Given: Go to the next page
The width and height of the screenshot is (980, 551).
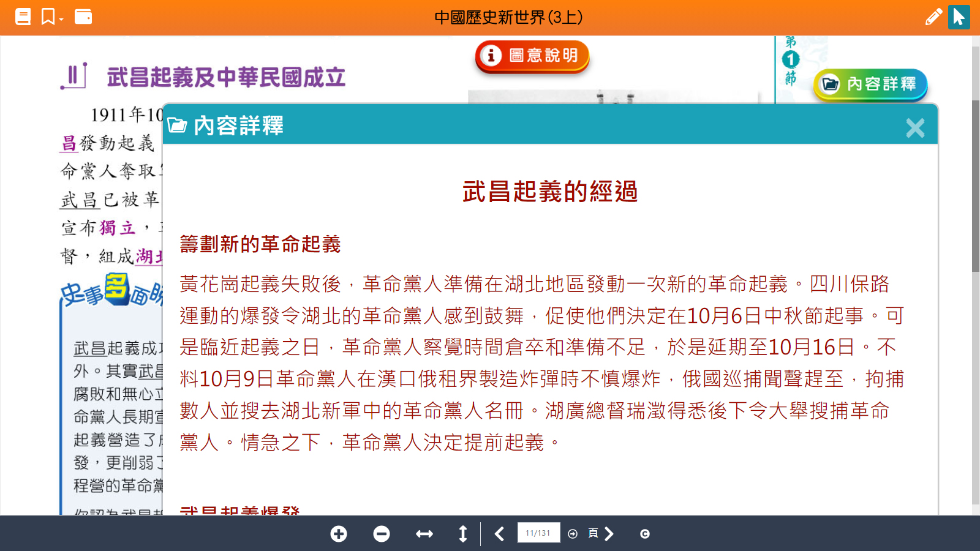Looking at the screenshot, I should coord(609,534).
